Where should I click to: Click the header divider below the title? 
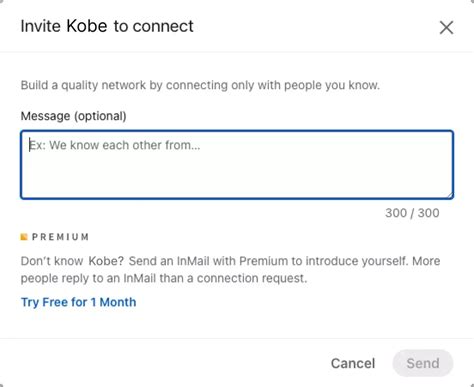[237, 52]
